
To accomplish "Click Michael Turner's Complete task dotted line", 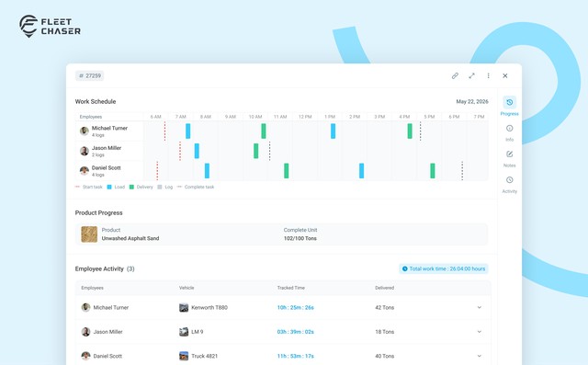I will point(421,131).
